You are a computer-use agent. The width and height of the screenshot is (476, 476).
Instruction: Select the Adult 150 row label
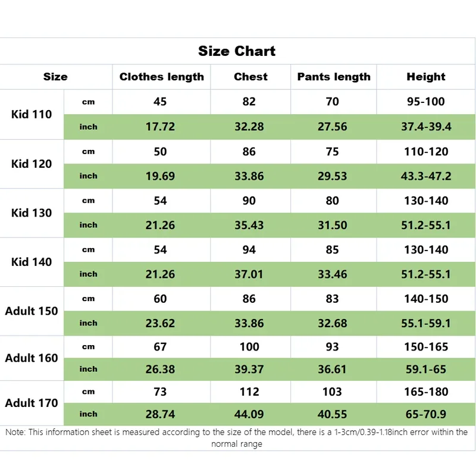pyautogui.click(x=32, y=311)
